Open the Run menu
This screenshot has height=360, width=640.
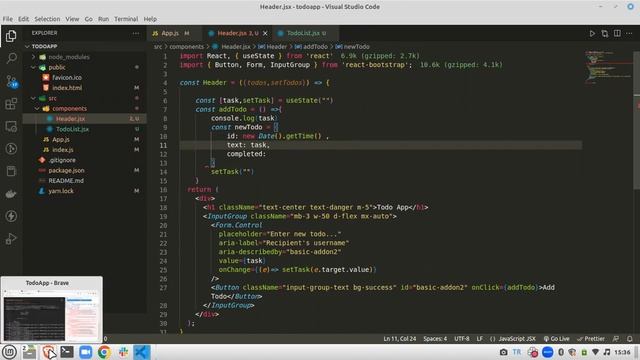pyautogui.click(x=103, y=19)
